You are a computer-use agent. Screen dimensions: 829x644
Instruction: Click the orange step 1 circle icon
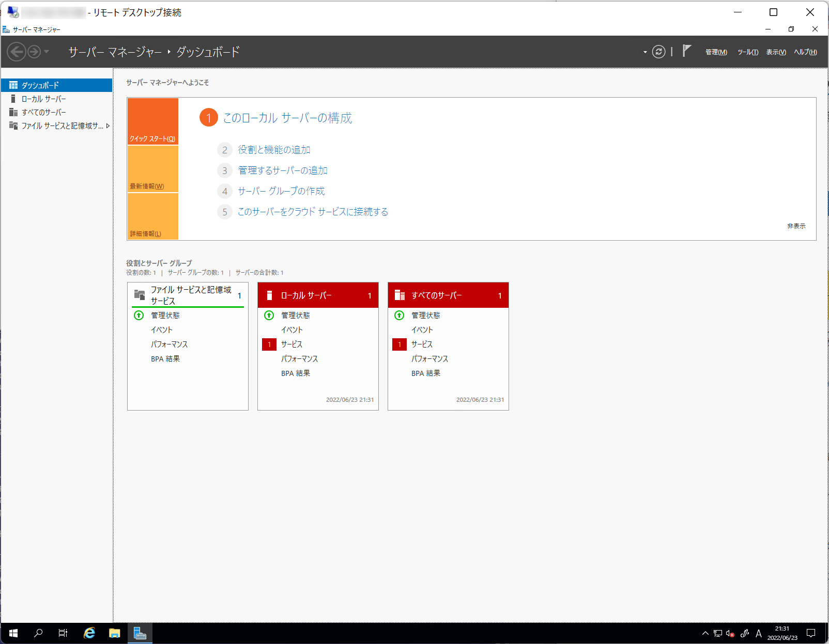pyautogui.click(x=209, y=118)
